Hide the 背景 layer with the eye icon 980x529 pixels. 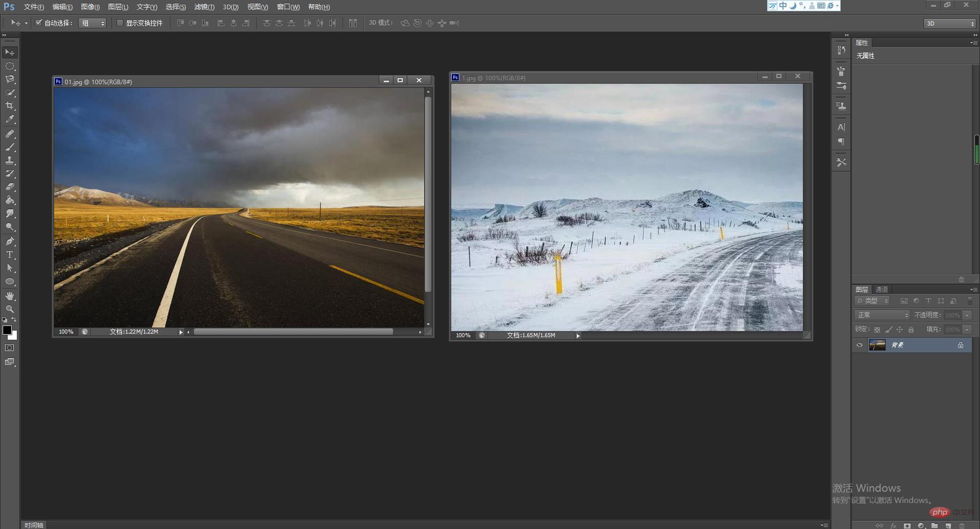[x=860, y=345]
